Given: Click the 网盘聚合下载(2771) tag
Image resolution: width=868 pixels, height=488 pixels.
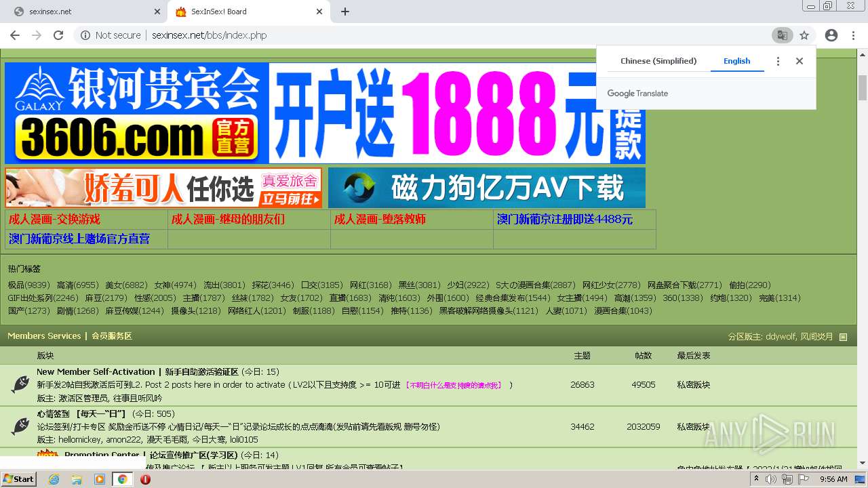Looking at the screenshot, I should 684,285.
